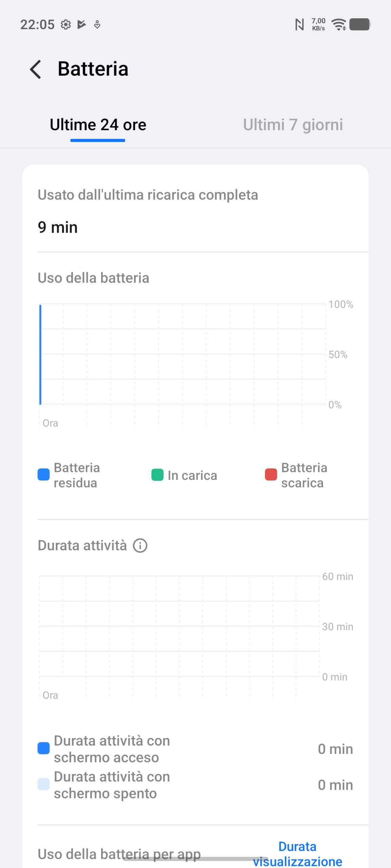Open Durata visualizzazione link
This screenshot has width=391, height=868.
(x=297, y=854)
